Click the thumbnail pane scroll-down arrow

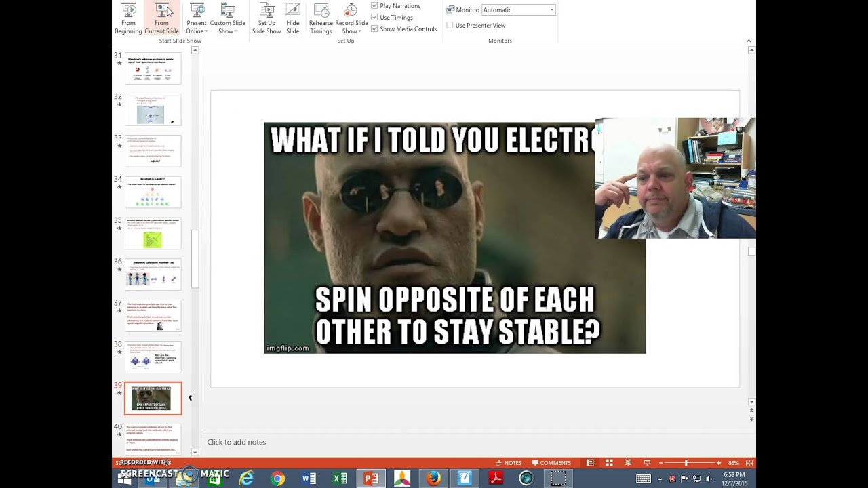(195, 452)
